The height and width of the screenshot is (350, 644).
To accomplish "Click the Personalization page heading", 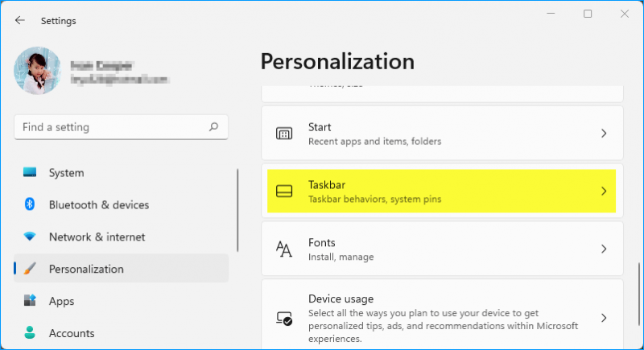I will point(337,61).
